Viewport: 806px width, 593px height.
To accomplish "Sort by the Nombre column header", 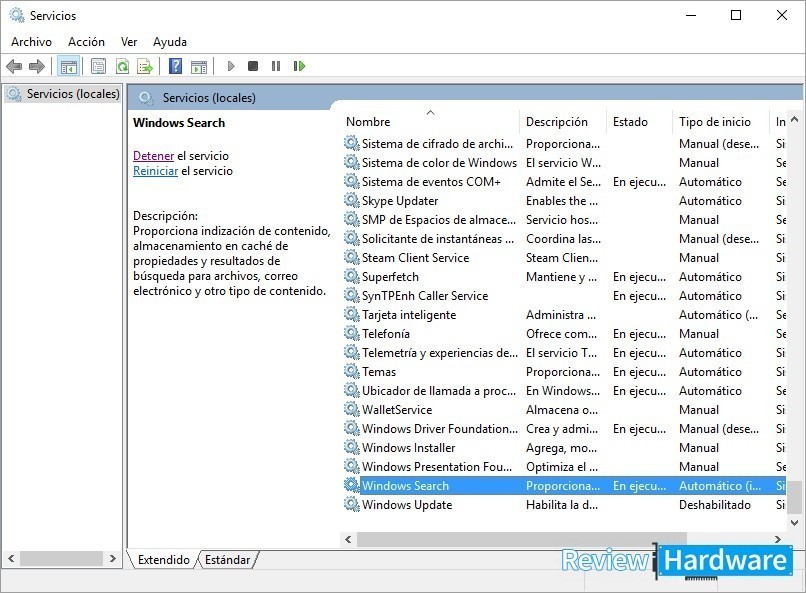I will 431,122.
